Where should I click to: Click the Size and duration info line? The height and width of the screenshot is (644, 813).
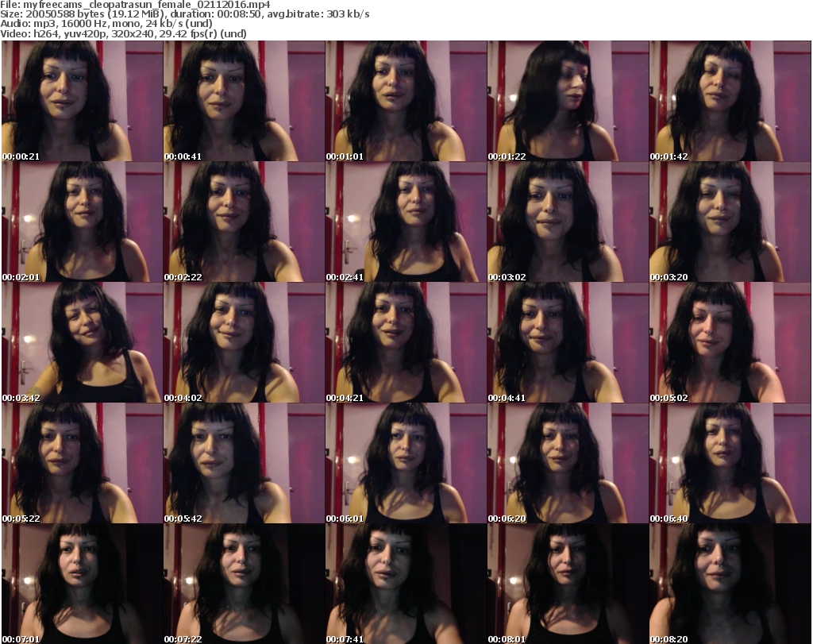click(x=184, y=14)
